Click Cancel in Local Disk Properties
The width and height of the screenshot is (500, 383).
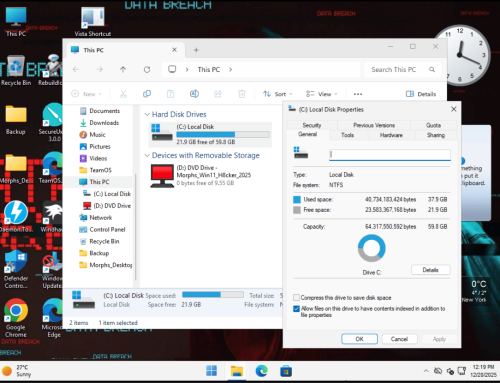point(399,339)
